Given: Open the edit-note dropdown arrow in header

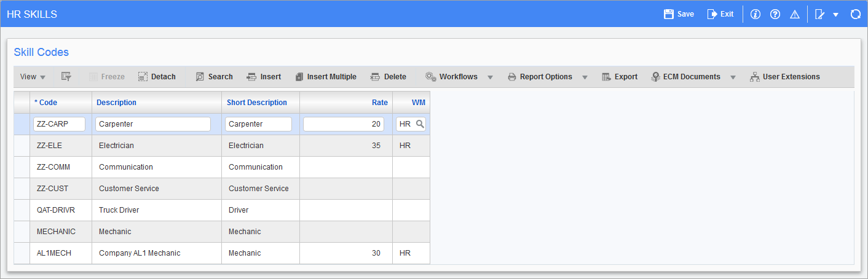Looking at the screenshot, I should coord(835,15).
